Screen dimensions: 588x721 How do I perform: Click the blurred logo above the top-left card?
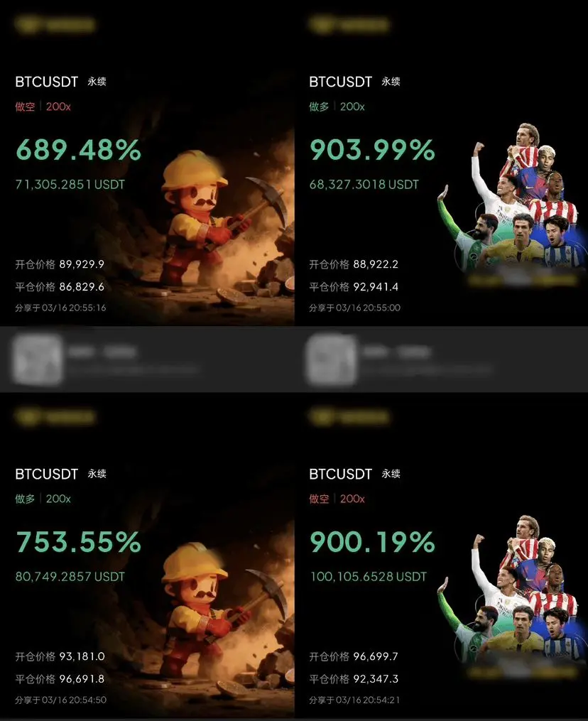(x=55, y=24)
